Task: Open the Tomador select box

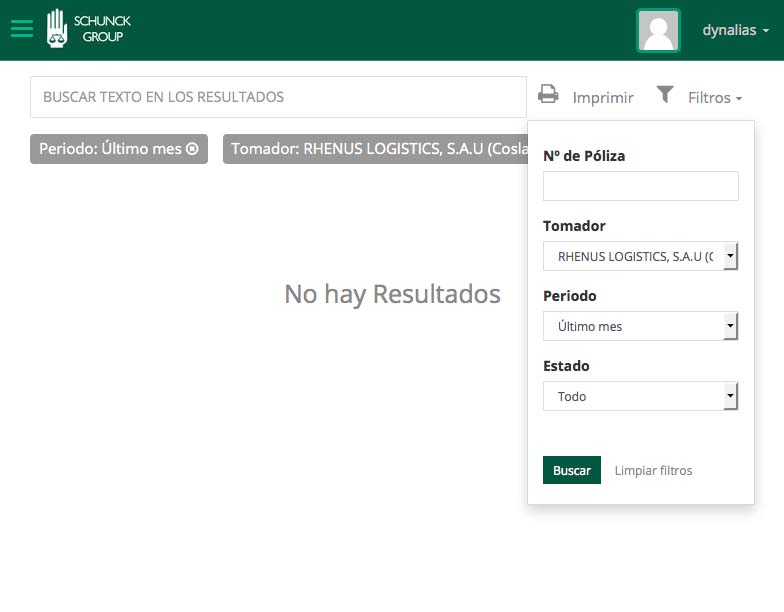Action: (x=640, y=257)
